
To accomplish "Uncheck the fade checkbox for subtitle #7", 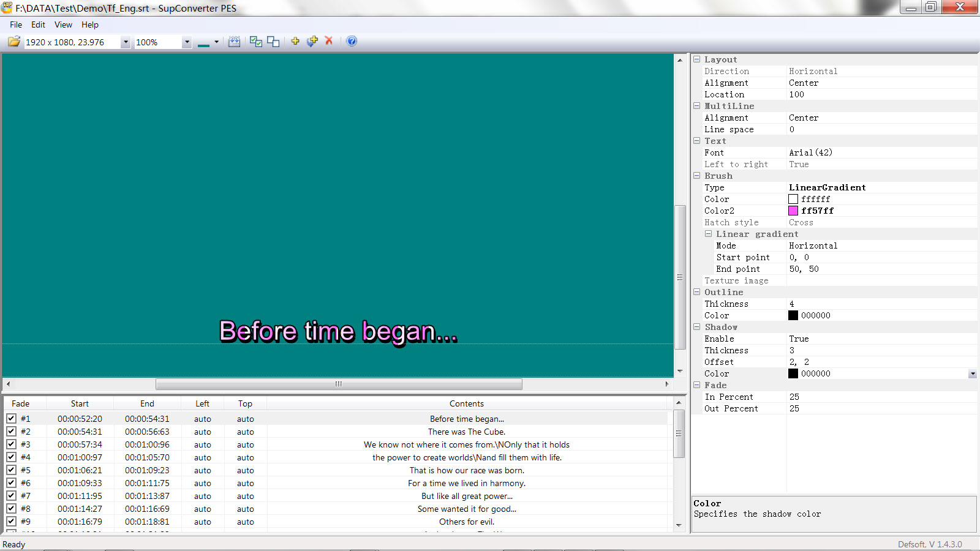I will tap(11, 496).
